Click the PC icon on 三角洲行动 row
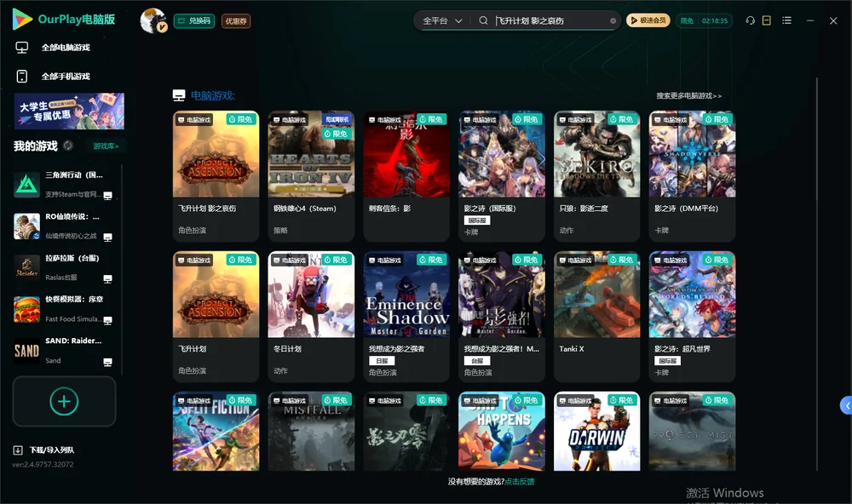 click(x=107, y=196)
